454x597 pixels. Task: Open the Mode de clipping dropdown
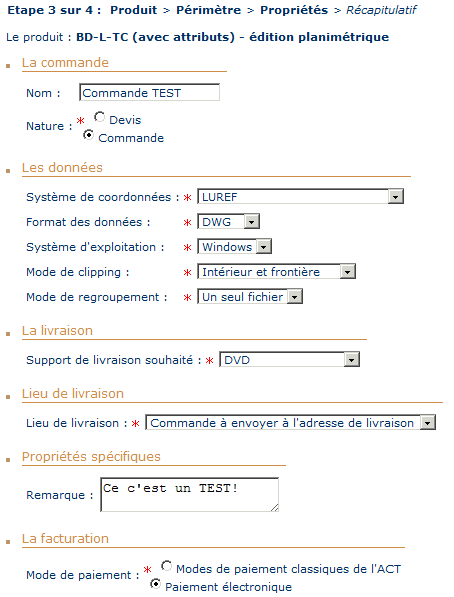[x=277, y=271]
